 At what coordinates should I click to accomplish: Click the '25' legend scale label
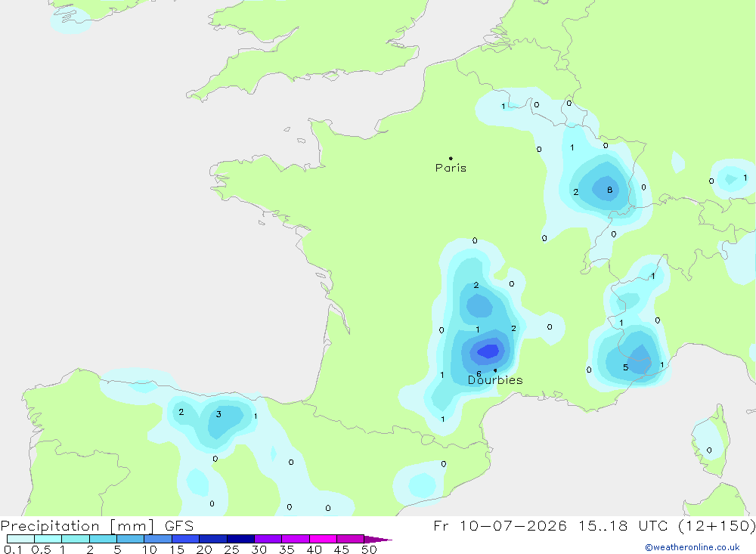click(x=232, y=549)
